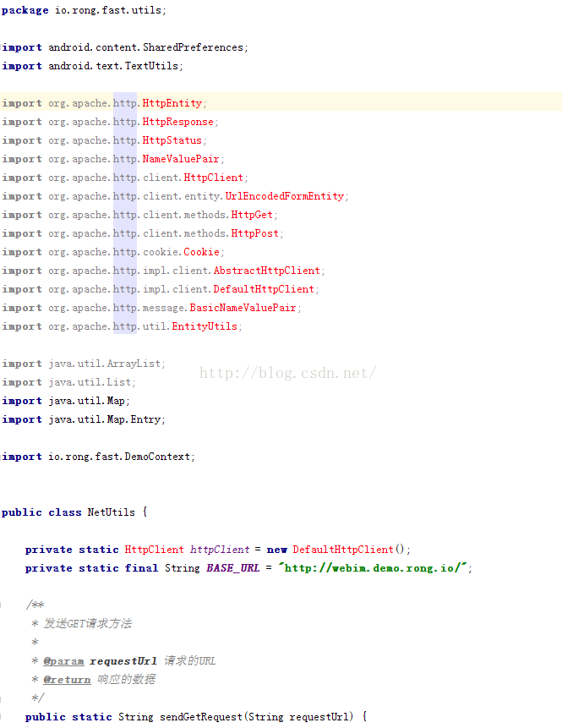The height and width of the screenshot is (728, 562).
Task: Click the TextUtils import
Action: coord(152,66)
